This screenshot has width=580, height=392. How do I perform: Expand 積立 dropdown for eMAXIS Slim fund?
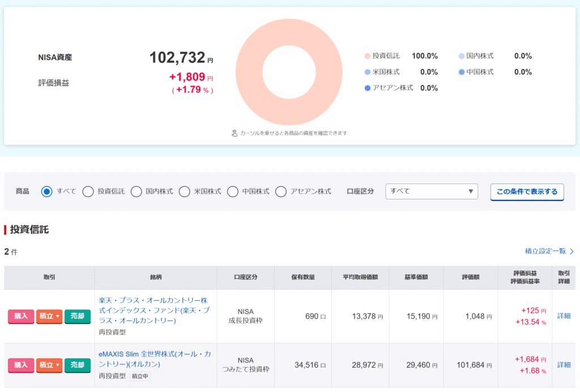point(49,365)
